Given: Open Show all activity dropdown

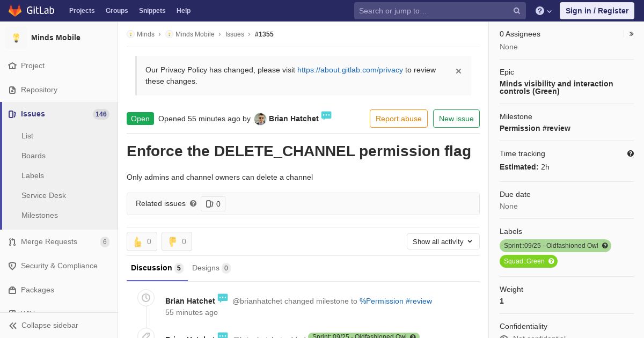Looking at the screenshot, I should tap(443, 241).
